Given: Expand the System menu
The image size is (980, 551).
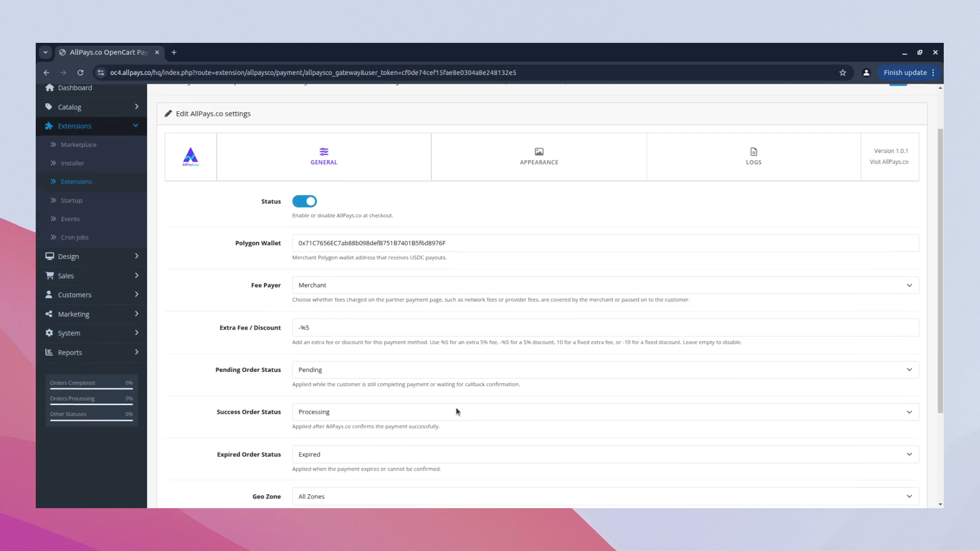Looking at the screenshot, I should pyautogui.click(x=91, y=333).
